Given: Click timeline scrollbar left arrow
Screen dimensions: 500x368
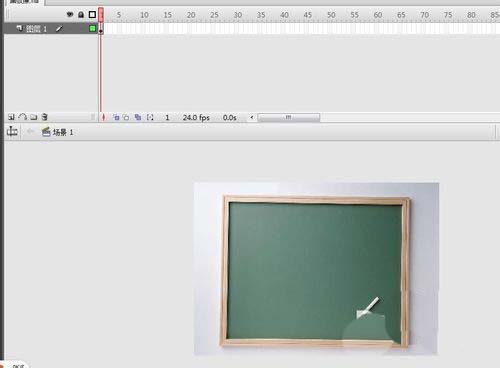Looking at the screenshot, I should 252,117.
